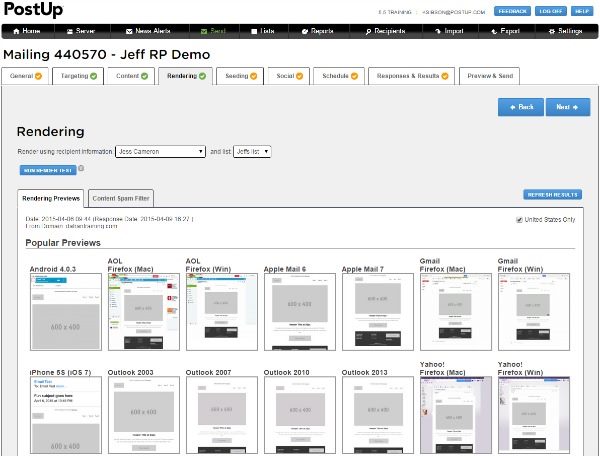The width and height of the screenshot is (600, 456).
Task: Click the Next button
Action: 568,107
